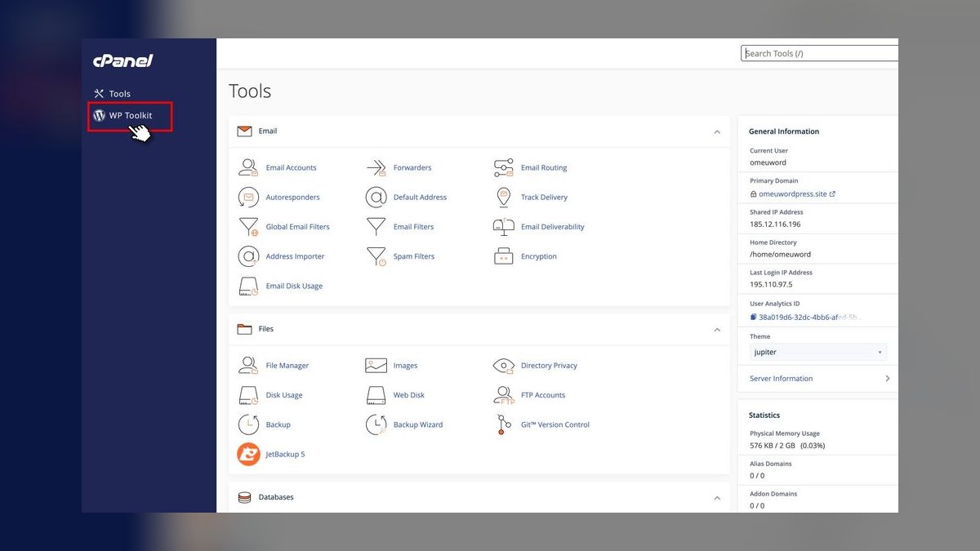Screen dimensions: 980x551
Task: Open the Address Importer link text
Action: pyautogui.click(x=295, y=256)
